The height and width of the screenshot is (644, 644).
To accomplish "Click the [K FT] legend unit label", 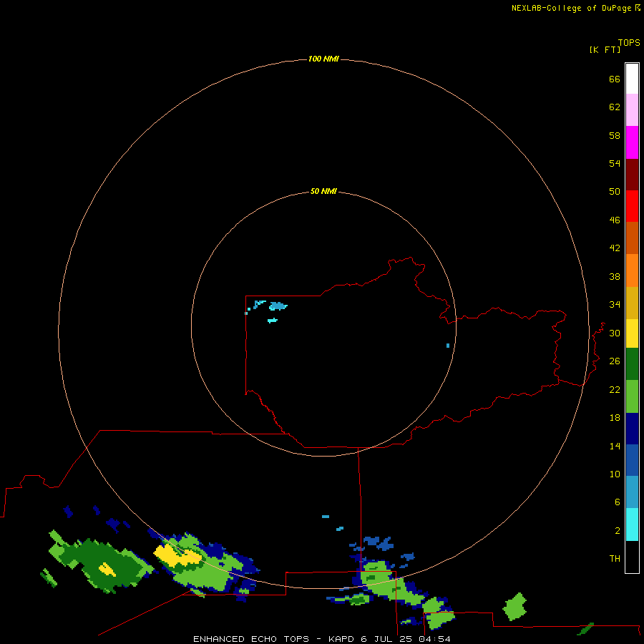I will click(605, 49).
